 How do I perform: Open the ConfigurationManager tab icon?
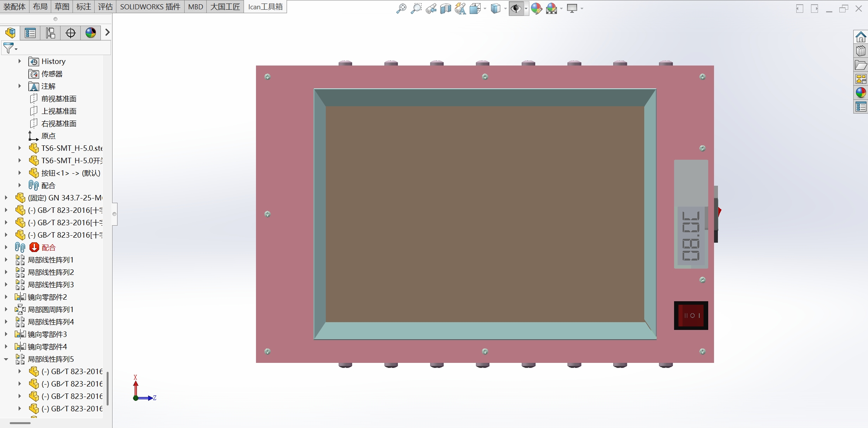coord(50,33)
